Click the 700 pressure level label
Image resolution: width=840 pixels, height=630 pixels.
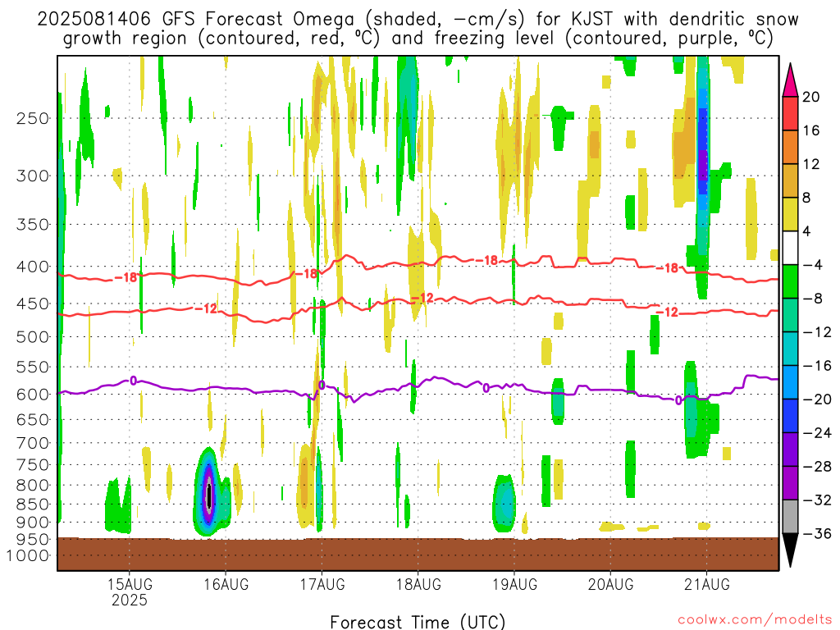33,443
